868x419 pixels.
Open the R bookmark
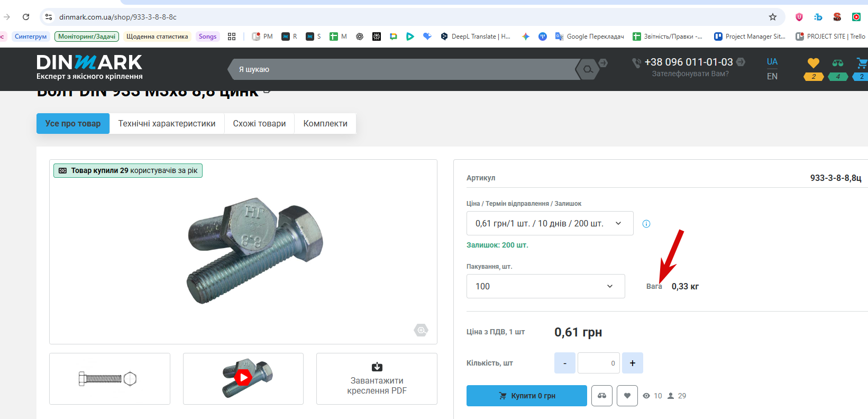point(289,37)
